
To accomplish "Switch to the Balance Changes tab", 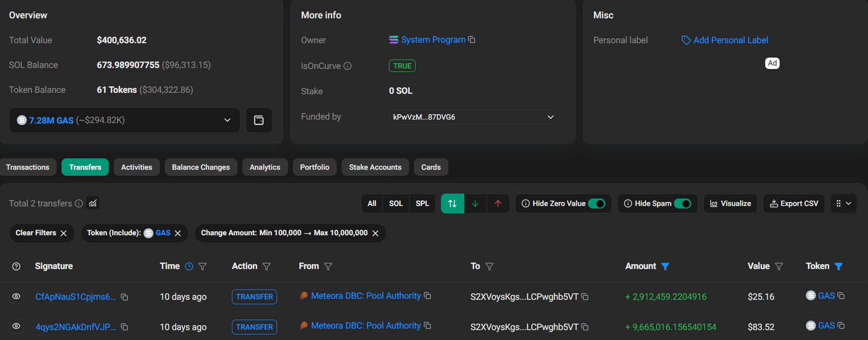I will [x=201, y=167].
